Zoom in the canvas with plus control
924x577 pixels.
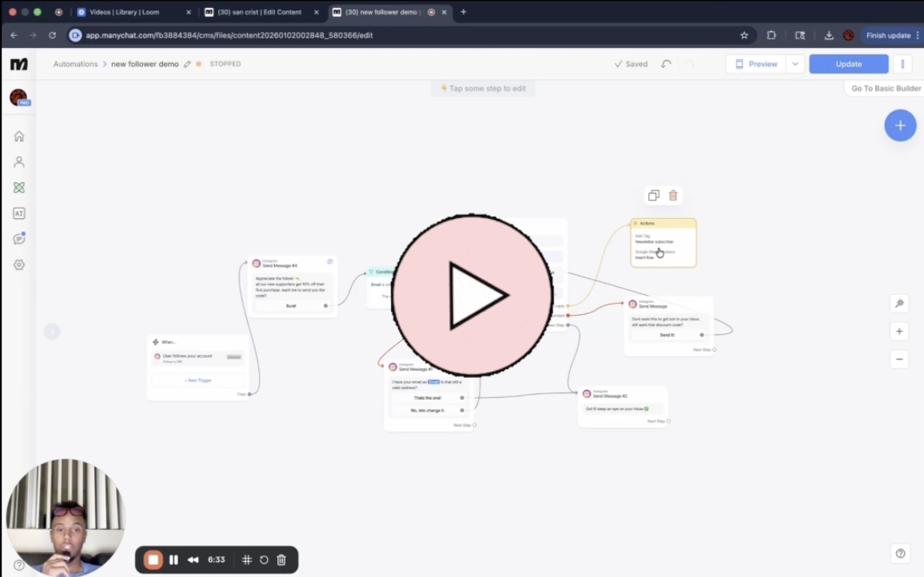click(x=899, y=332)
